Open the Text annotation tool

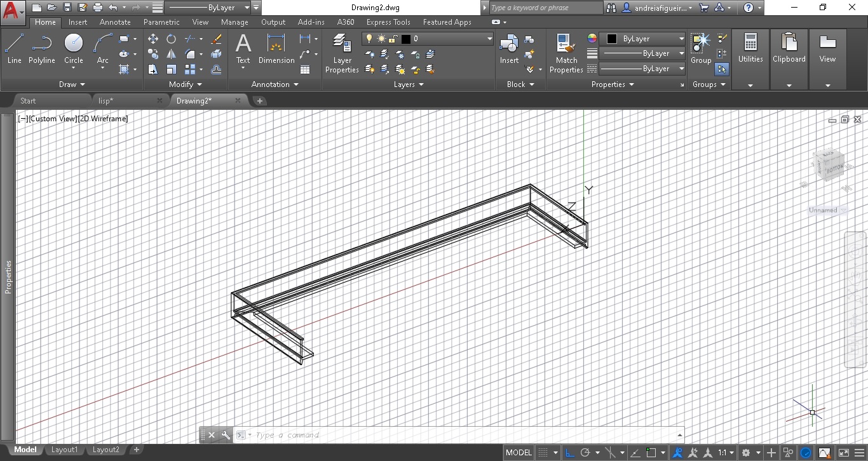click(x=243, y=49)
